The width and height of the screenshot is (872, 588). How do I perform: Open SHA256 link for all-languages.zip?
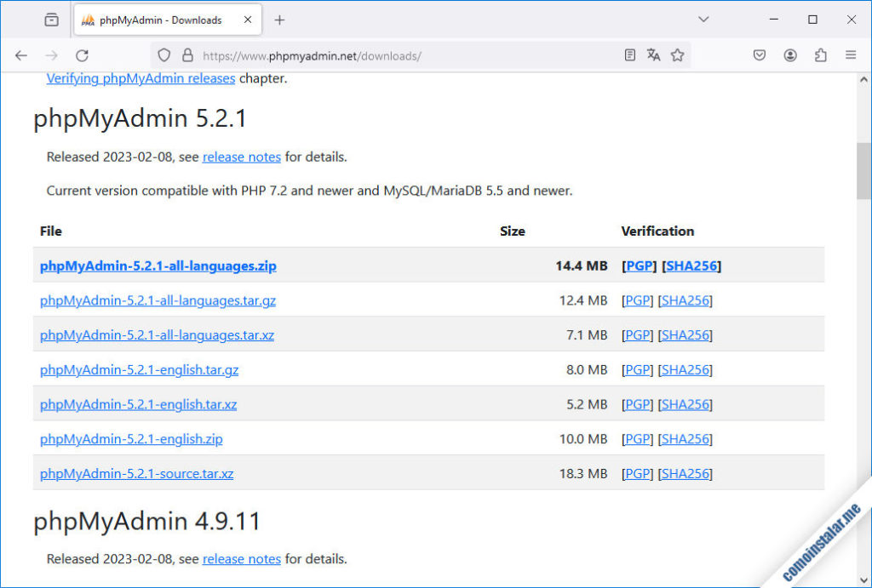(x=691, y=265)
